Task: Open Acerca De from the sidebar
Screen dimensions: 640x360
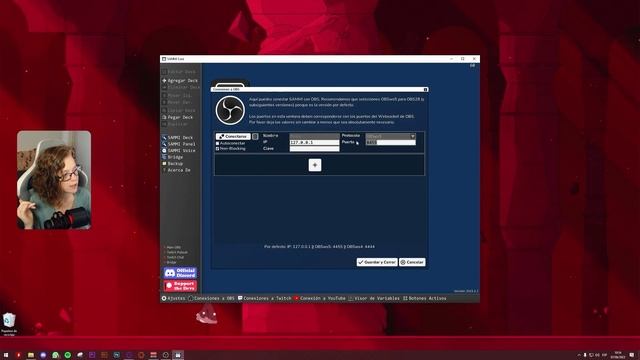Action: [176, 170]
